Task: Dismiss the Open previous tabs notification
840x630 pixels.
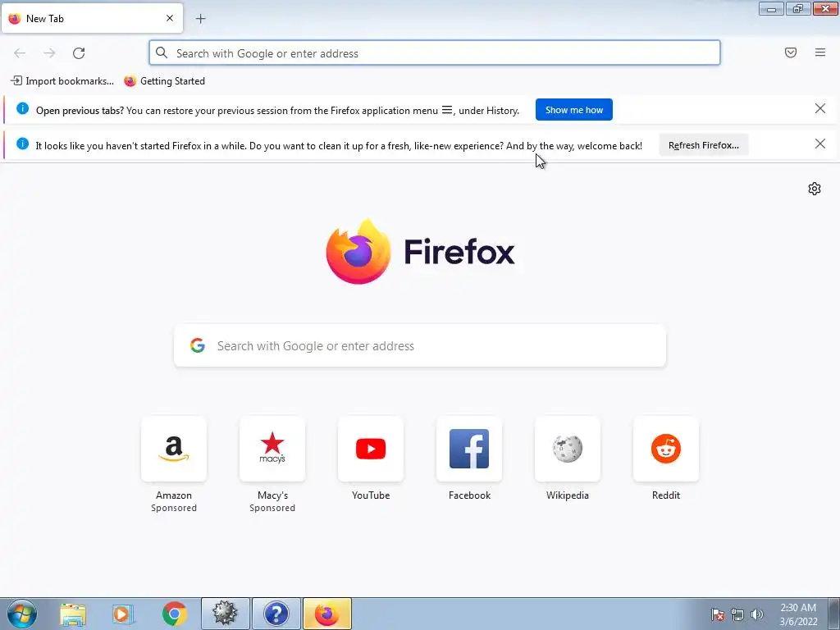Action: [x=819, y=109]
